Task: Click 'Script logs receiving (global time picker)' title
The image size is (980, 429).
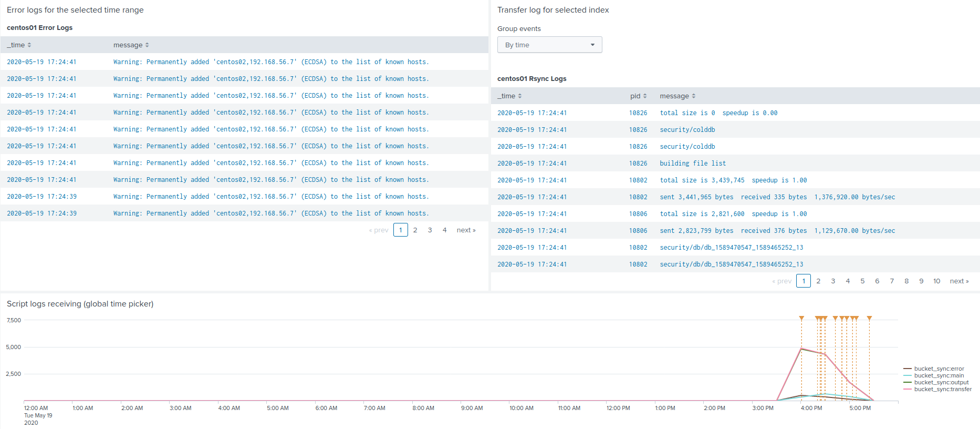Action: [80, 304]
